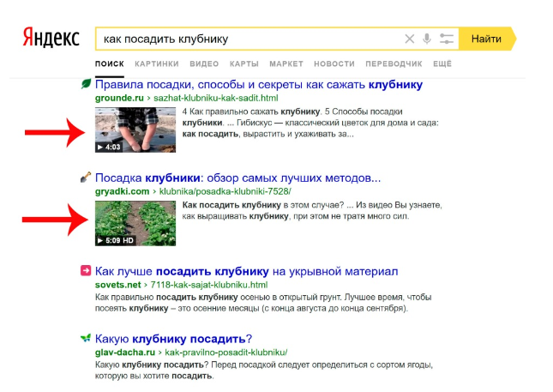
Task: Clear the search query with X icon
Action: 409,39
